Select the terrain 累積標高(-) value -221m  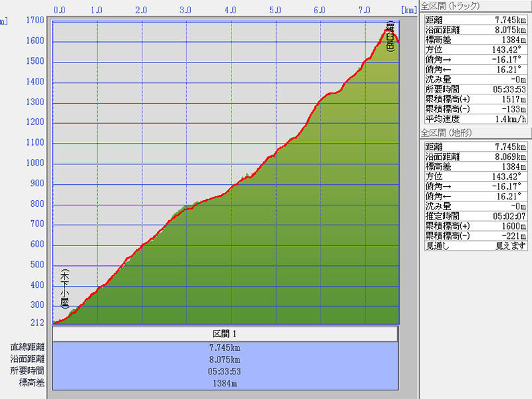tap(502, 236)
